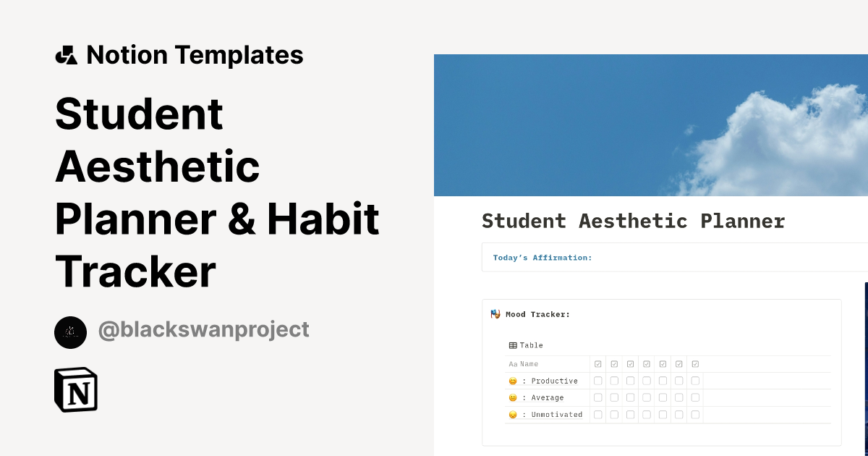This screenshot has width=868, height=456.
Task: Click the Notion Templates logo icon
Action: click(x=67, y=54)
